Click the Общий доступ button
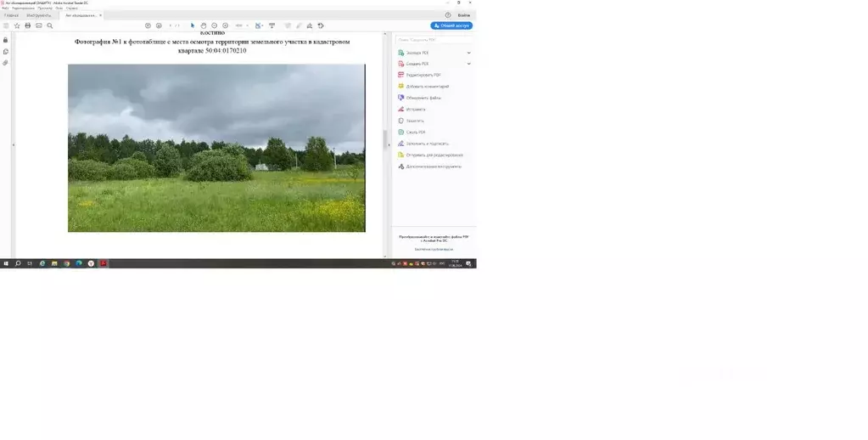The width and height of the screenshot is (868, 440). (x=451, y=25)
